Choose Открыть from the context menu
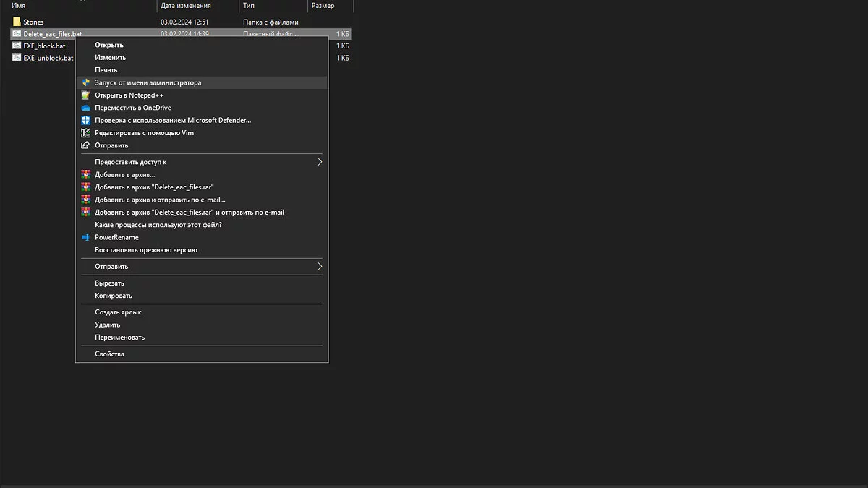 click(x=109, y=45)
